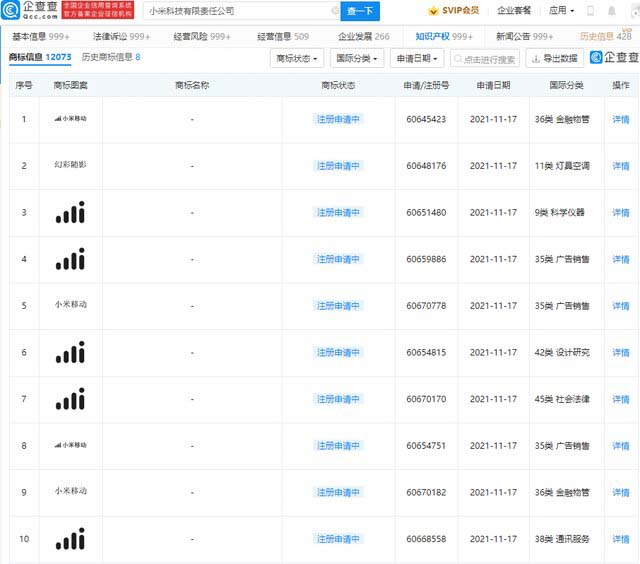The width and height of the screenshot is (640, 564).
Task: Click 9类 科学仪器 classification cell
Action: [560, 213]
